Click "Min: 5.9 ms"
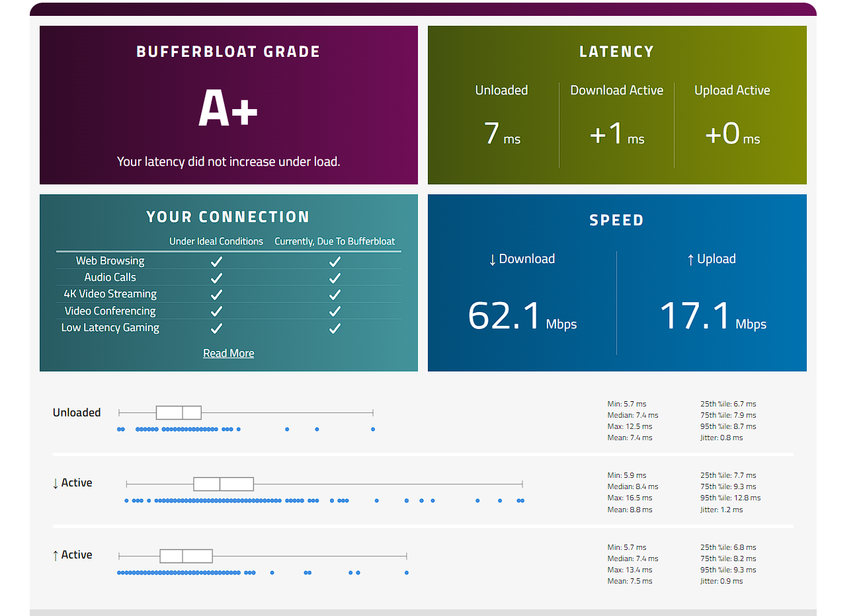This screenshot has height=616, width=863. [627, 476]
